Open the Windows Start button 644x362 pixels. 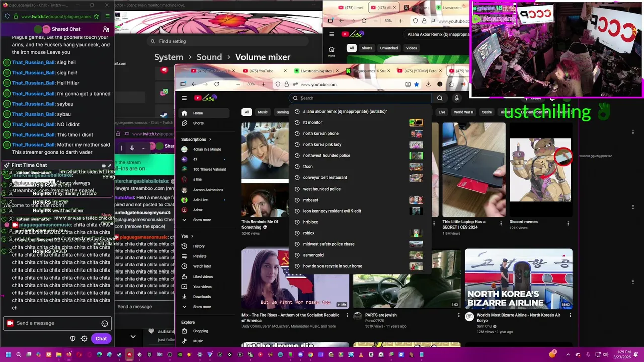coord(8,355)
